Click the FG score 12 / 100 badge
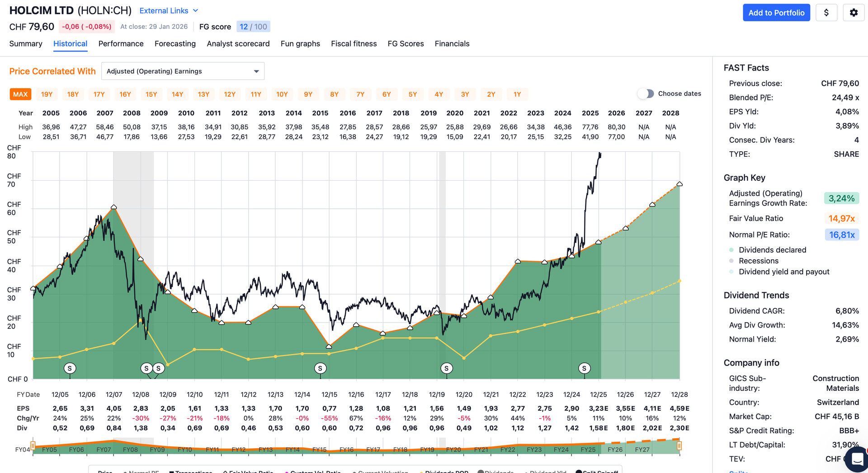 tap(253, 27)
